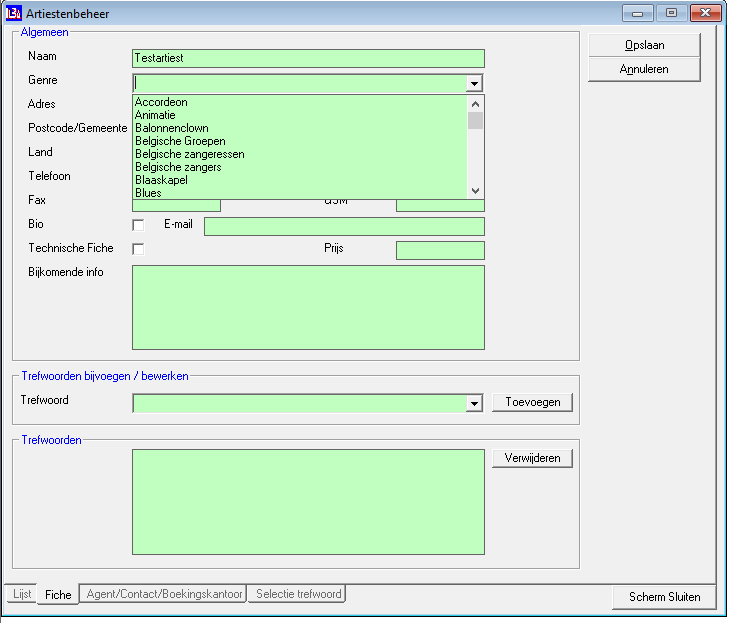This screenshot has width=729, height=623.
Task: Select Belgische Groepen genre
Action: click(300, 141)
